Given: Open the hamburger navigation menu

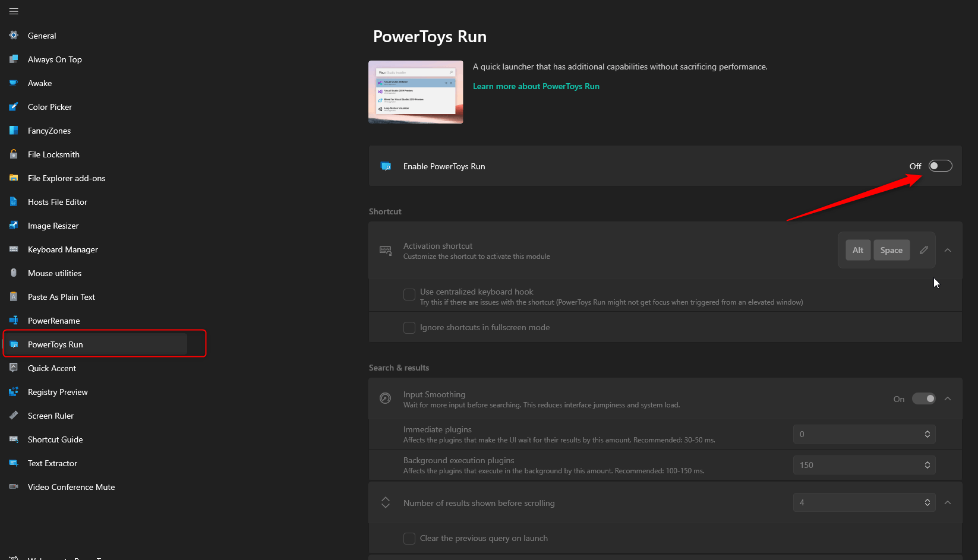Looking at the screenshot, I should 14,11.
